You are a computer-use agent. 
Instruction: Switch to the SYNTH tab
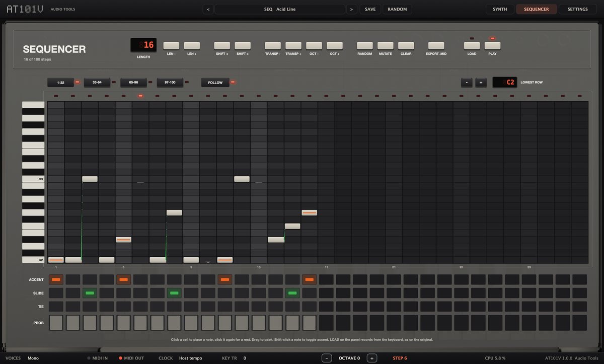500,9
